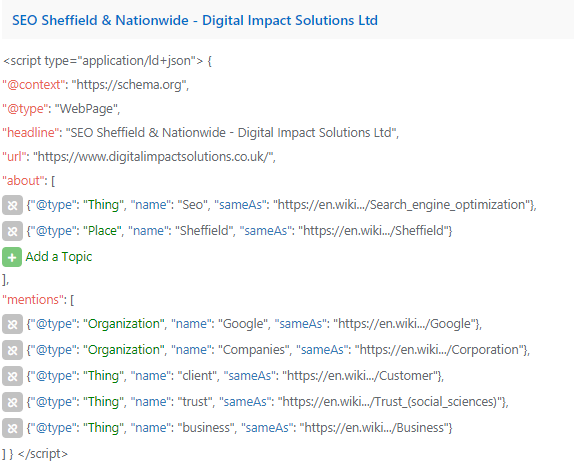Click the "WebPage" type value

[x=86, y=109]
